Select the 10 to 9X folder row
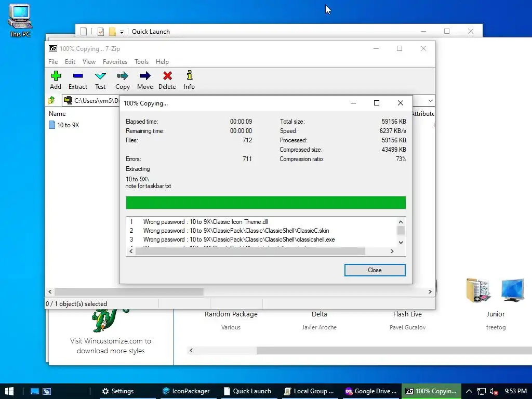The height and width of the screenshot is (399, 532). pos(64,125)
